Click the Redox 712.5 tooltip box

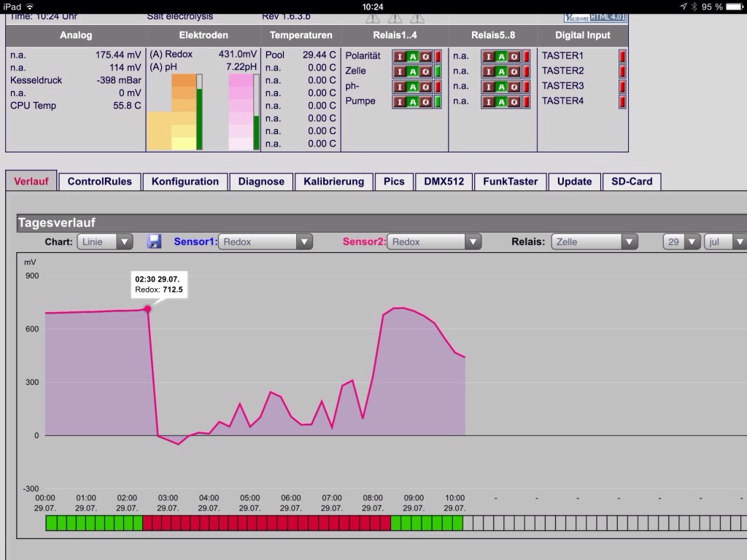[x=159, y=284]
